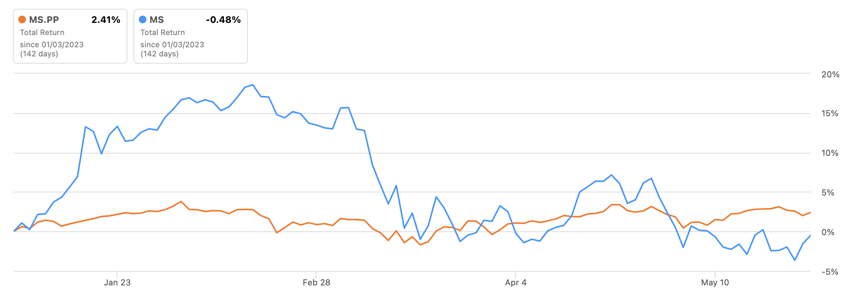
Task: Click the Feb 28 axis marker
Action: click(316, 282)
